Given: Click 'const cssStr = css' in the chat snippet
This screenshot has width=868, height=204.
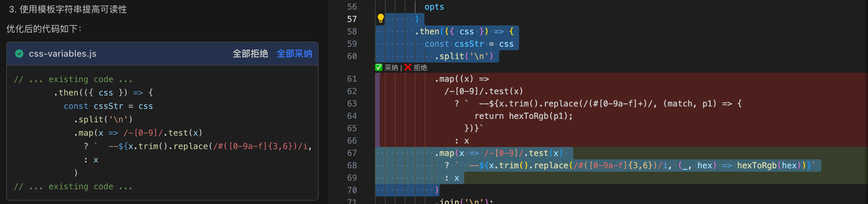Looking at the screenshot, I should click(108, 106).
